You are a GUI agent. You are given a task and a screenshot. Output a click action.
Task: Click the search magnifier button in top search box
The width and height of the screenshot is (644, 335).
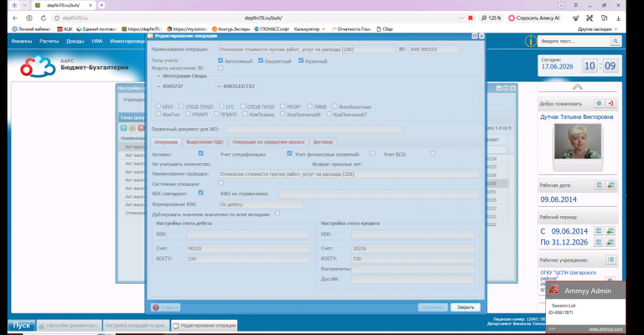pyautogui.click(x=615, y=41)
